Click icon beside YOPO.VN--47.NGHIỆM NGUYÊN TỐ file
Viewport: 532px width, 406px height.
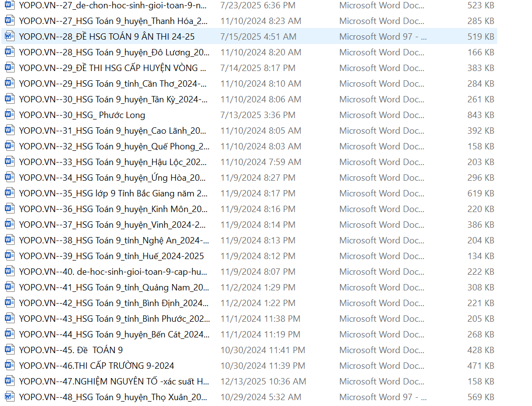9,381
